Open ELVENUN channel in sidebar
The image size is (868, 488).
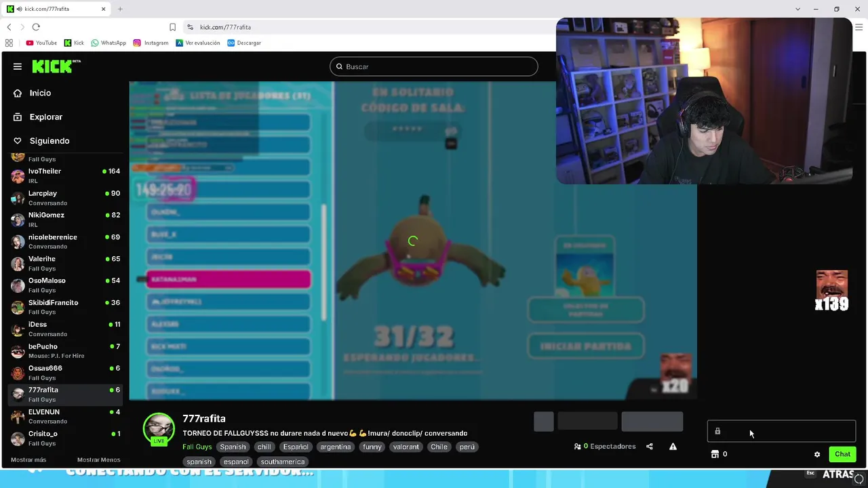[x=65, y=416]
